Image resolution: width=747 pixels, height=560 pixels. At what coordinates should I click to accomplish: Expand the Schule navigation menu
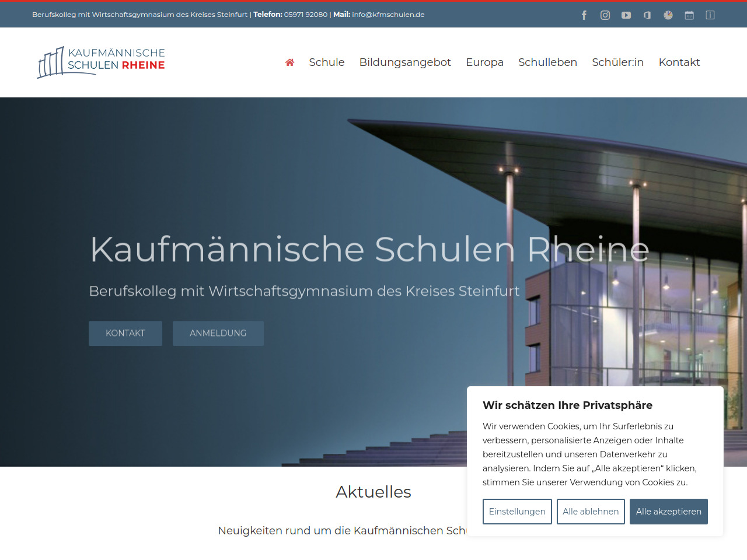click(326, 62)
